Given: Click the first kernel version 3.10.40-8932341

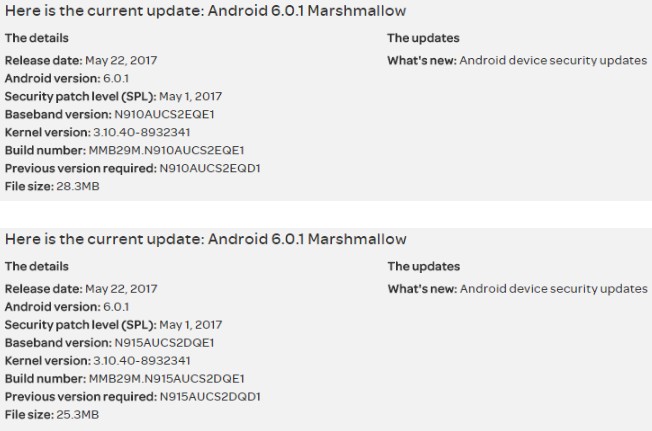Looking at the screenshot, I should [141, 132].
